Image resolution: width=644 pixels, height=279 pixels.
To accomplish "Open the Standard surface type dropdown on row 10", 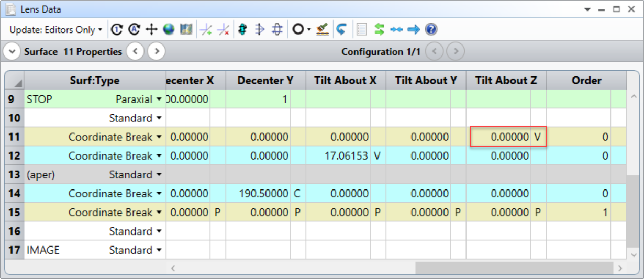I will [x=159, y=118].
